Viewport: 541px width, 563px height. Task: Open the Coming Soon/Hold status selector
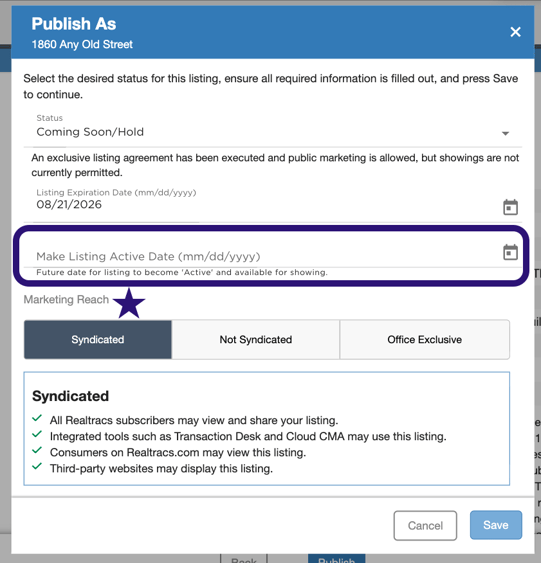point(273,128)
